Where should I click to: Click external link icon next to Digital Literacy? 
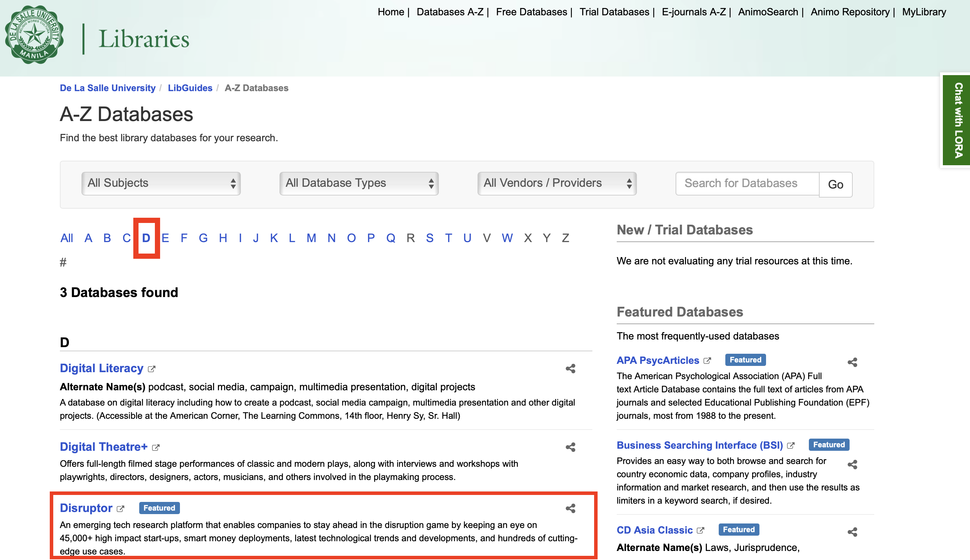pyautogui.click(x=152, y=369)
